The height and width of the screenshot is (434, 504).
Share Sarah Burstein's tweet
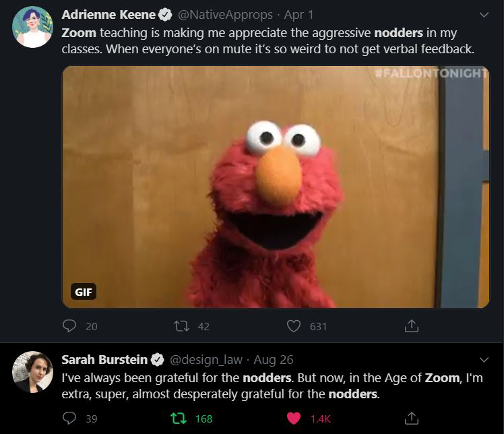tap(411, 418)
